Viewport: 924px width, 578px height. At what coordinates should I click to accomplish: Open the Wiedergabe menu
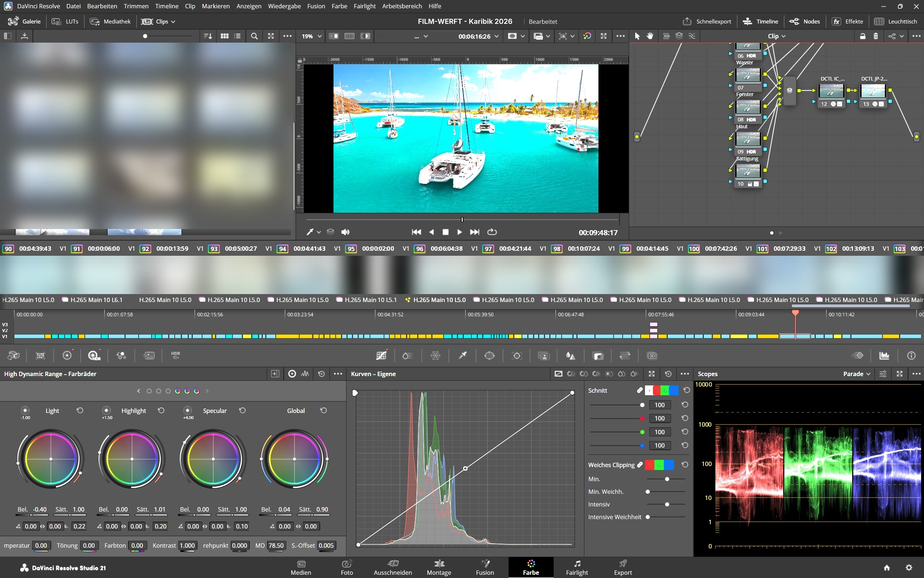click(x=284, y=6)
